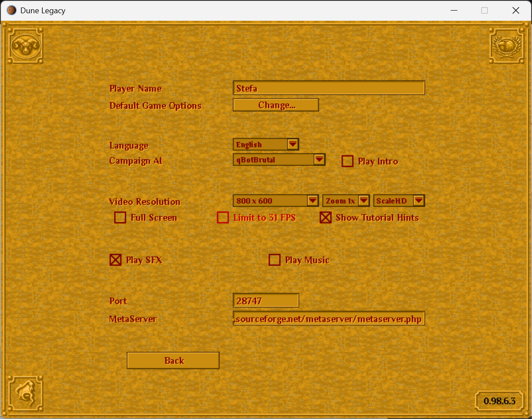The width and height of the screenshot is (532, 419).
Task: Check the Limit to 31 FPS box
Action: 223,218
